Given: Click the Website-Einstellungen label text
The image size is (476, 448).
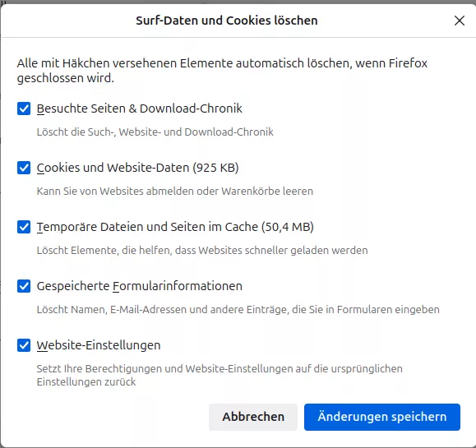Looking at the screenshot, I should pyautogui.click(x=99, y=345).
